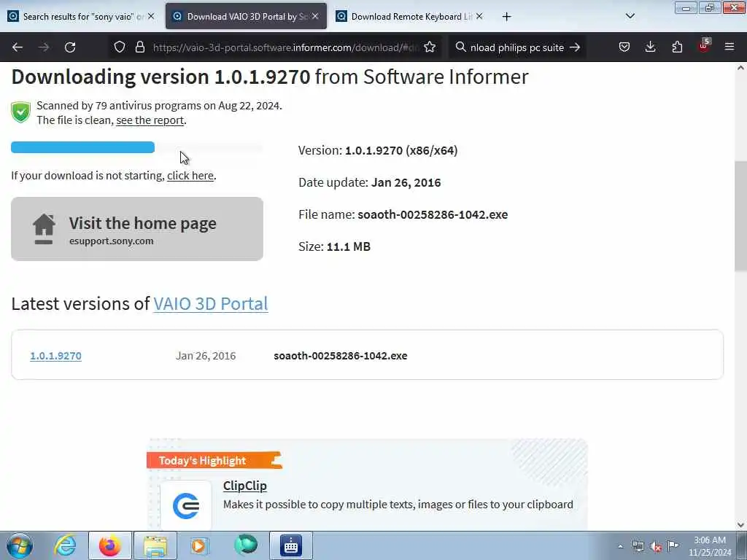The height and width of the screenshot is (560, 747).
Task: Open the tracking protection shield panel
Action: 120,47
